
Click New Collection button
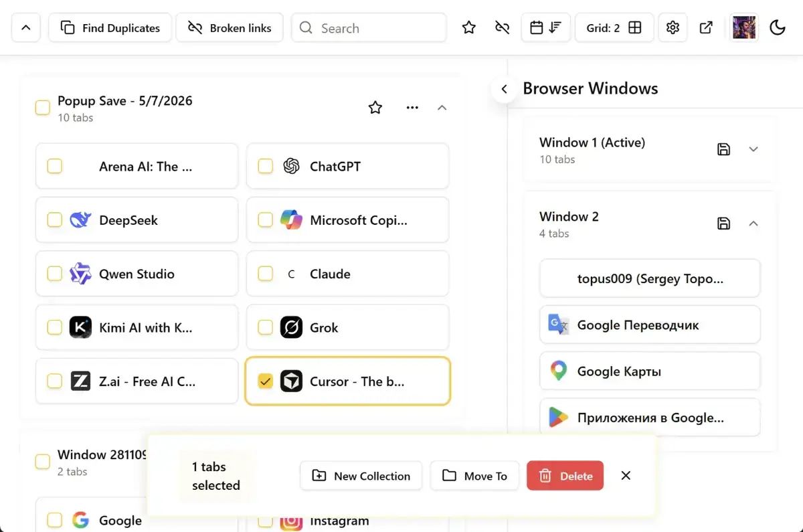(x=361, y=476)
